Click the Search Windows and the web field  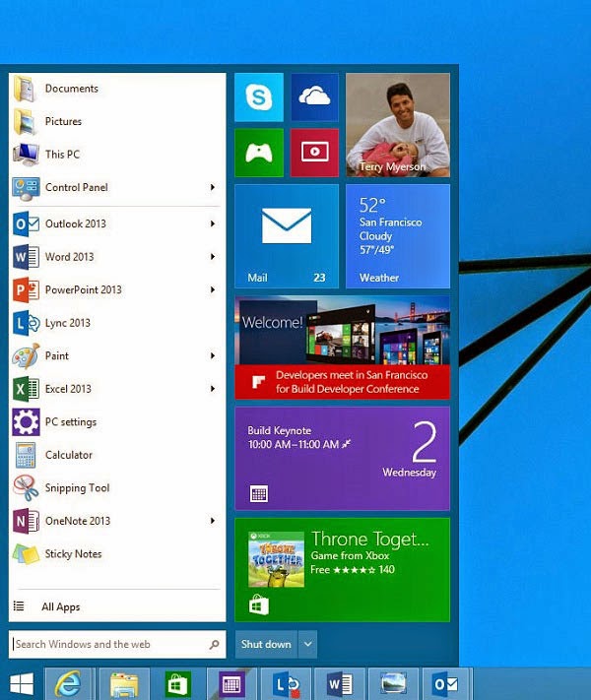point(117,644)
